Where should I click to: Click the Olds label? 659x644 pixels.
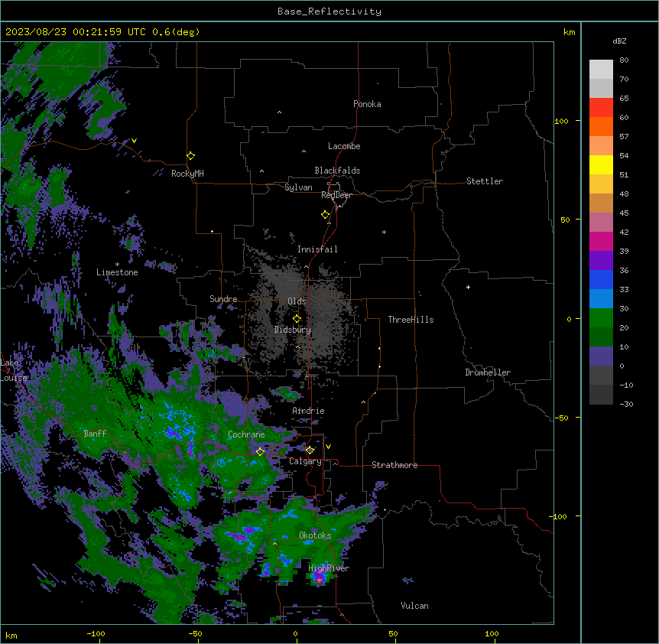(297, 301)
